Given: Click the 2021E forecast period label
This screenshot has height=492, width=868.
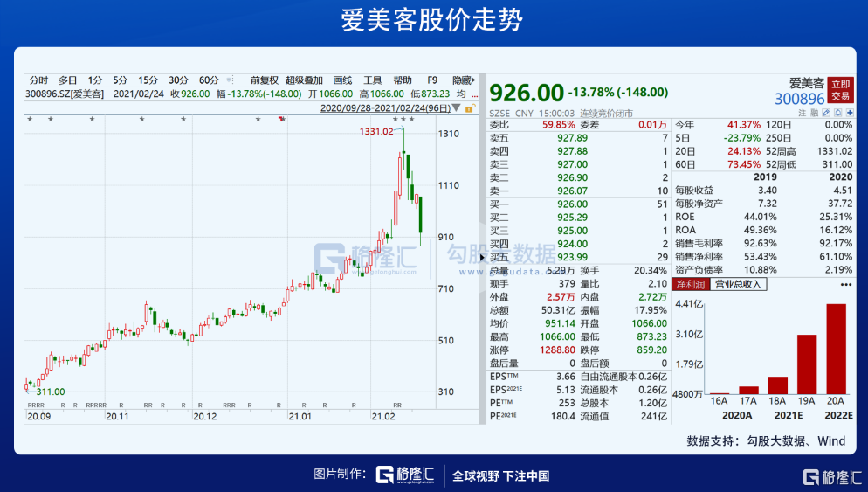Looking at the screenshot, I should coord(789,416).
